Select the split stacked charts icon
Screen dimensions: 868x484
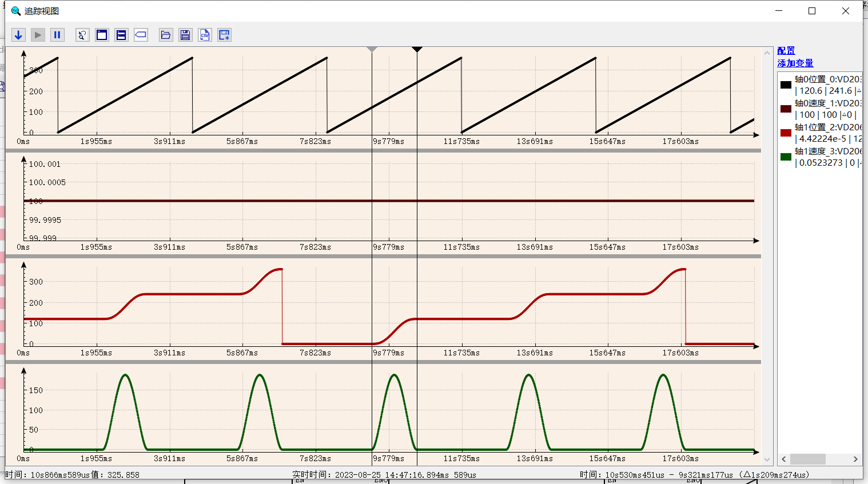(x=121, y=35)
